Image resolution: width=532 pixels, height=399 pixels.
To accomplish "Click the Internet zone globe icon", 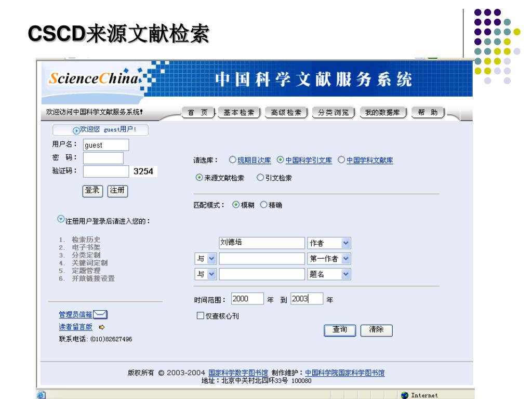I will 405,395.
